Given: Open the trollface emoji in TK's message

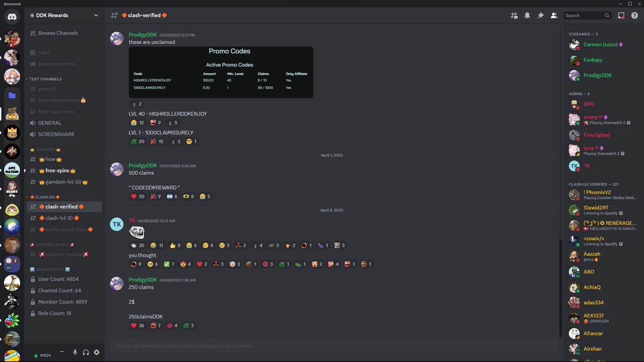Looking at the screenshot, I should [x=137, y=232].
